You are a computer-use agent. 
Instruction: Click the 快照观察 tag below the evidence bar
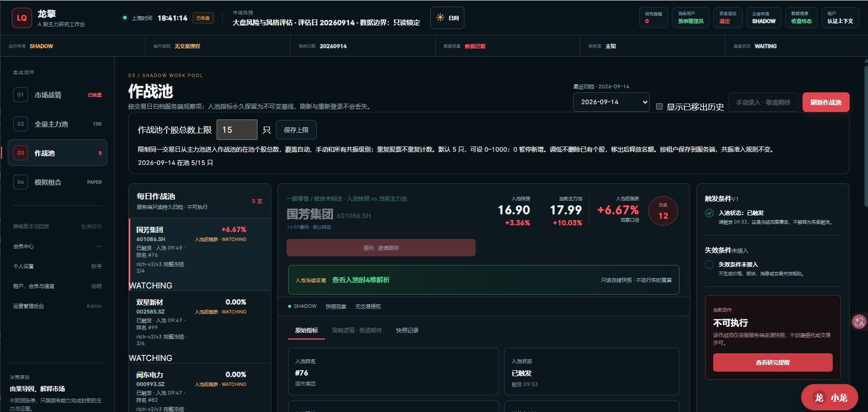[x=336, y=306]
